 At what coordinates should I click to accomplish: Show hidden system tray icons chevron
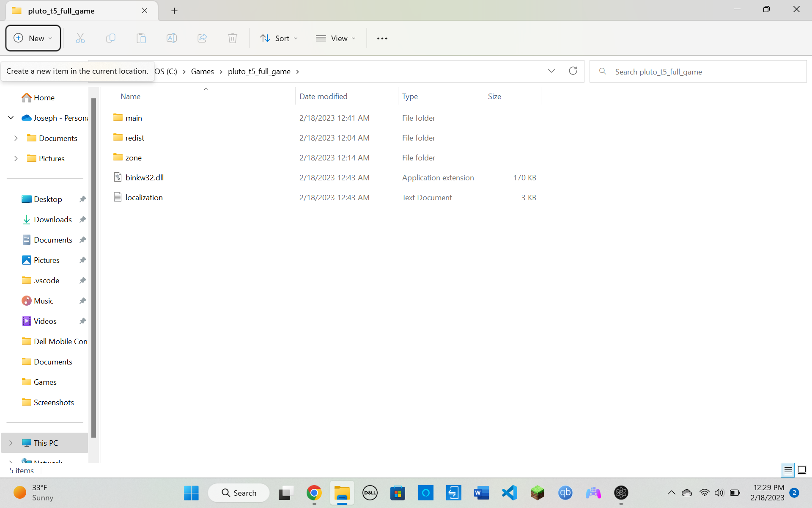671,493
